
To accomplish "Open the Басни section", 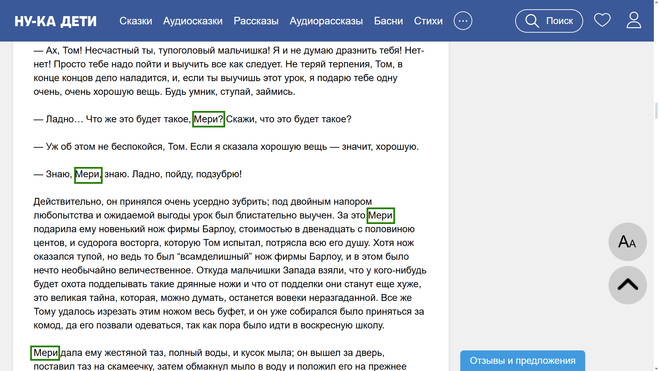I will click(x=388, y=21).
